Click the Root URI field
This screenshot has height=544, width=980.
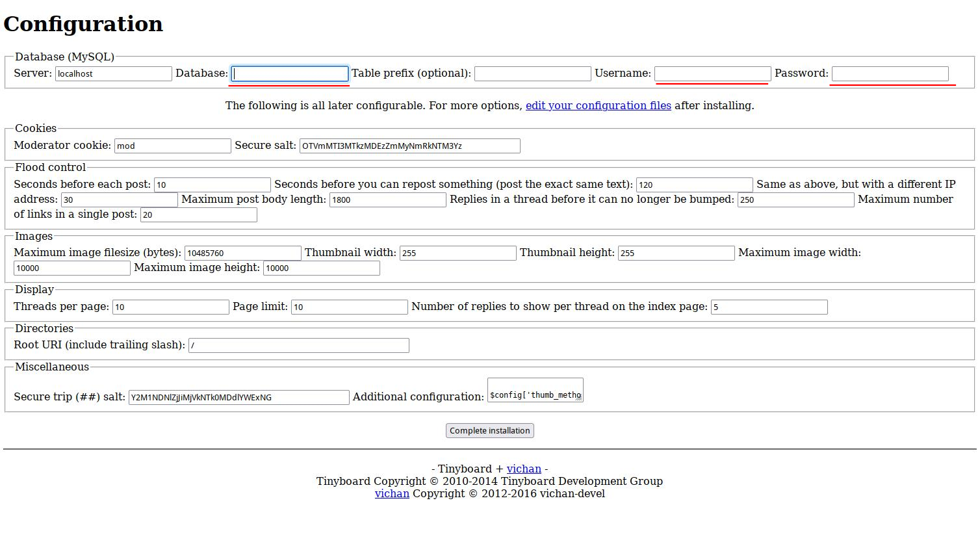299,345
